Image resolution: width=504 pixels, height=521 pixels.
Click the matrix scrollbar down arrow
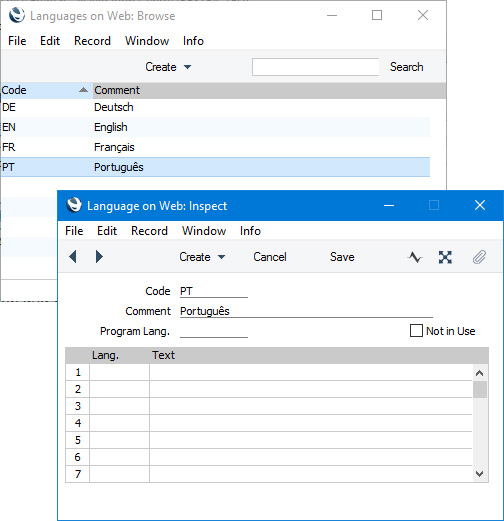[480, 474]
